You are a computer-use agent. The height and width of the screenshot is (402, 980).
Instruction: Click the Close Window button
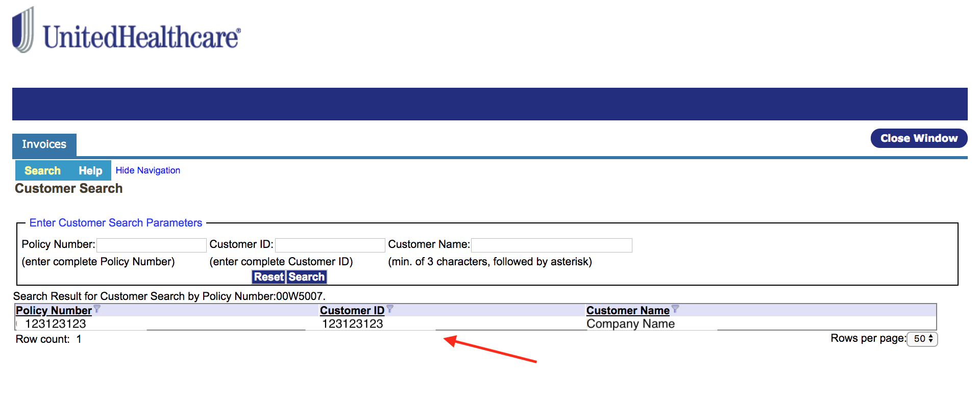[919, 138]
